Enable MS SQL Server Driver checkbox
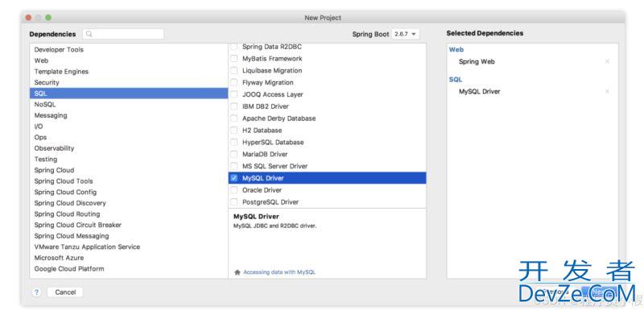 click(233, 166)
